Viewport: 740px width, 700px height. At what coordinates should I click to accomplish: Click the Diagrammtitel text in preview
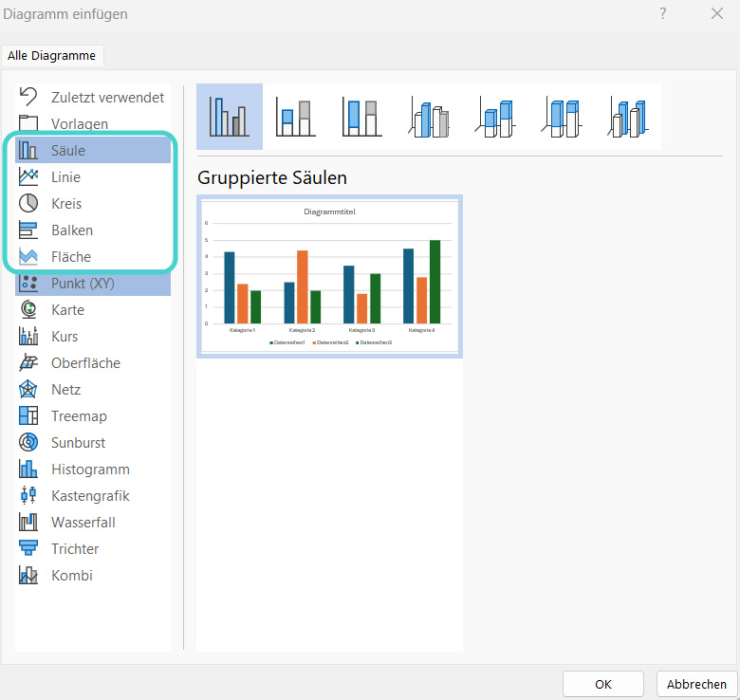coord(330,212)
